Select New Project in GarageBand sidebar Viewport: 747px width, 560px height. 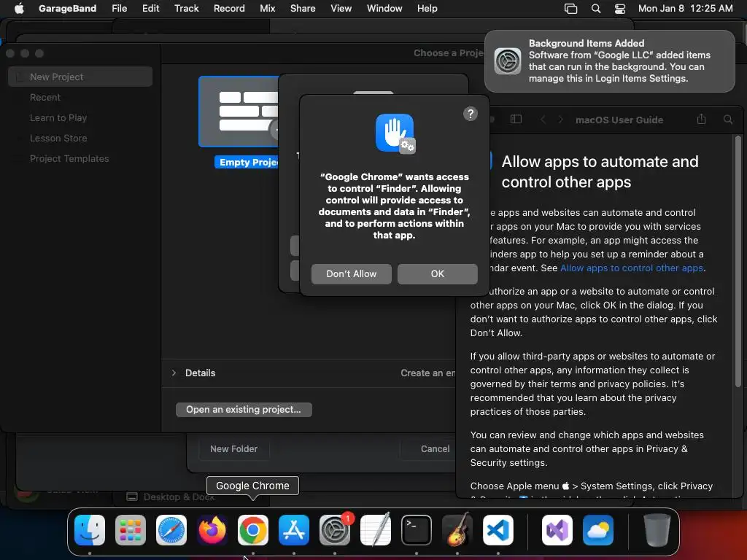[x=80, y=77]
